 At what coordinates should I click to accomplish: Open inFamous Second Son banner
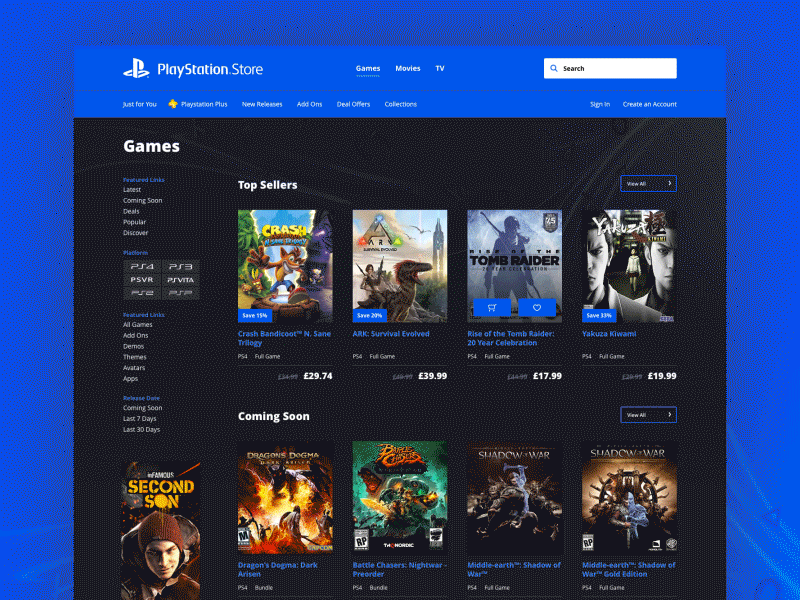(161, 531)
